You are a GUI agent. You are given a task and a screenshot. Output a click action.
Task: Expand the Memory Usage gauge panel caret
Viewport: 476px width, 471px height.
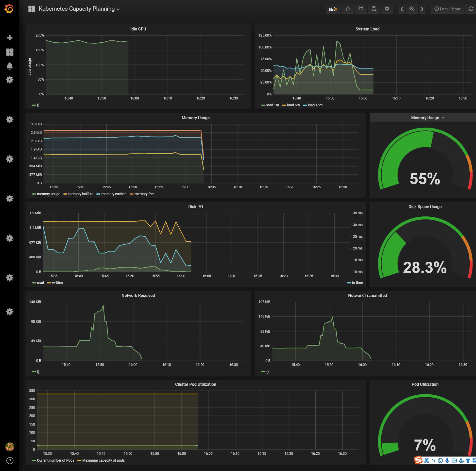click(443, 118)
